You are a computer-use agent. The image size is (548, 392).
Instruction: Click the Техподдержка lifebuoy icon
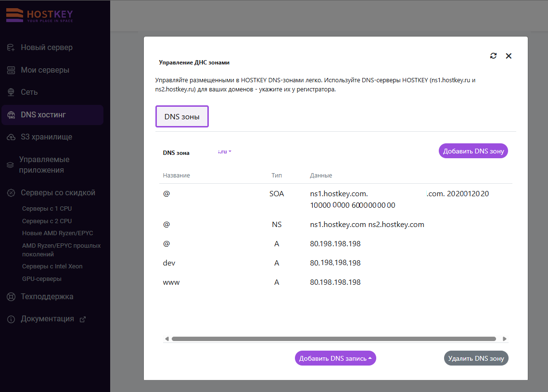(11, 297)
